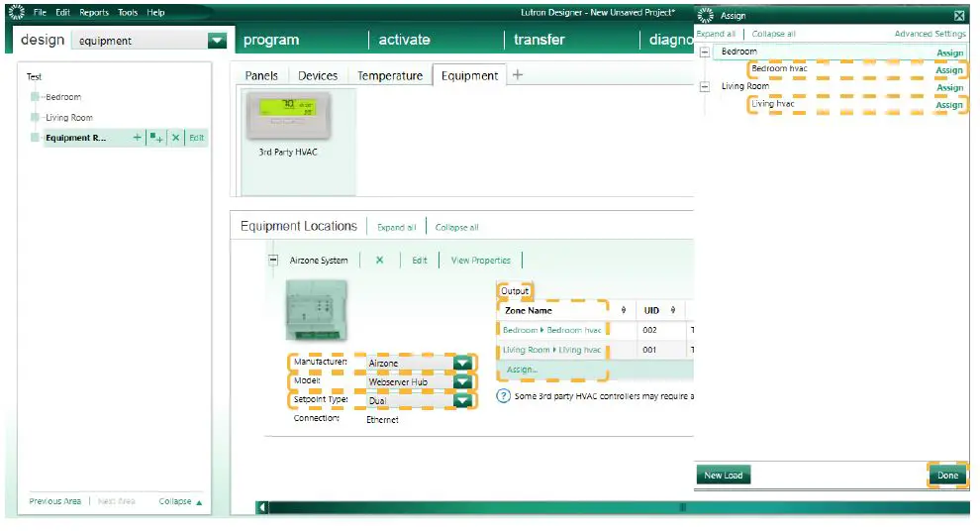The width and height of the screenshot is (980, 531).
Task: Click Expand all in Equipment Locations
Action: (396, 228)
